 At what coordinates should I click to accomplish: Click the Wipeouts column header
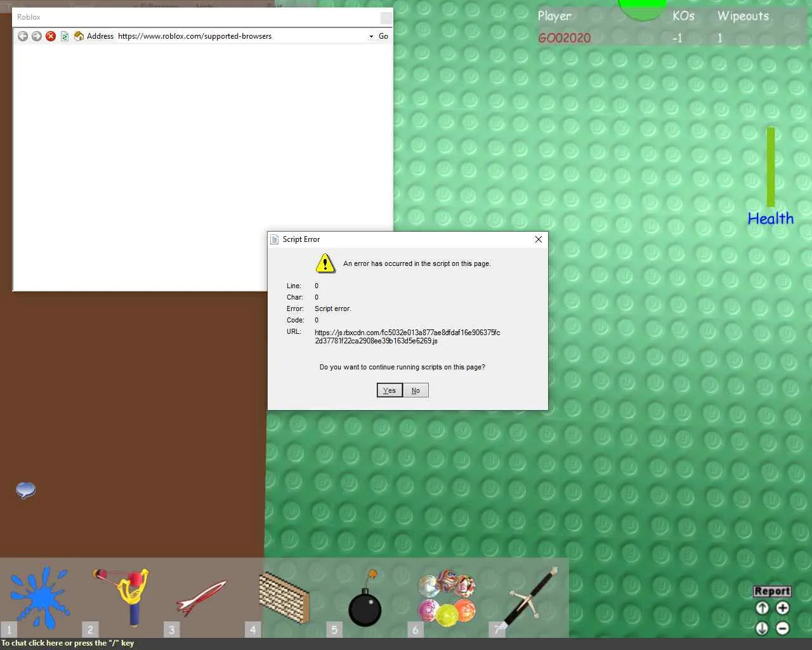click(x=743, y=17)
